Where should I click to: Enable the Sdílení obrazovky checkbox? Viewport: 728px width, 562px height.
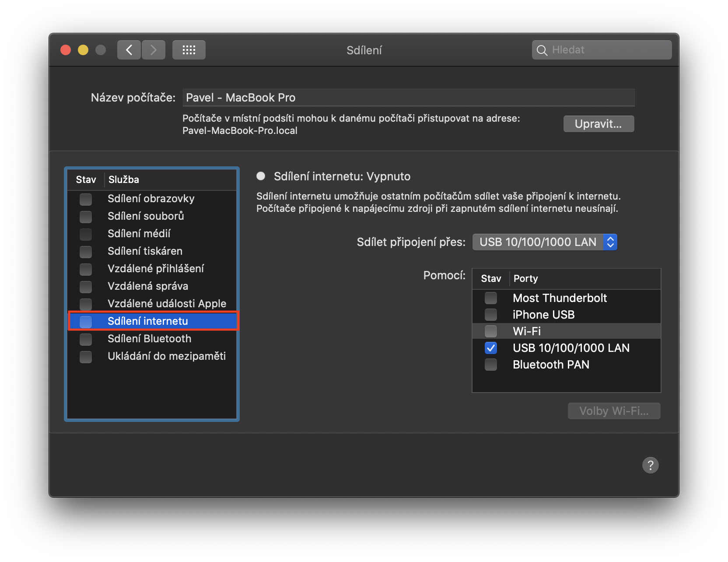86,199
